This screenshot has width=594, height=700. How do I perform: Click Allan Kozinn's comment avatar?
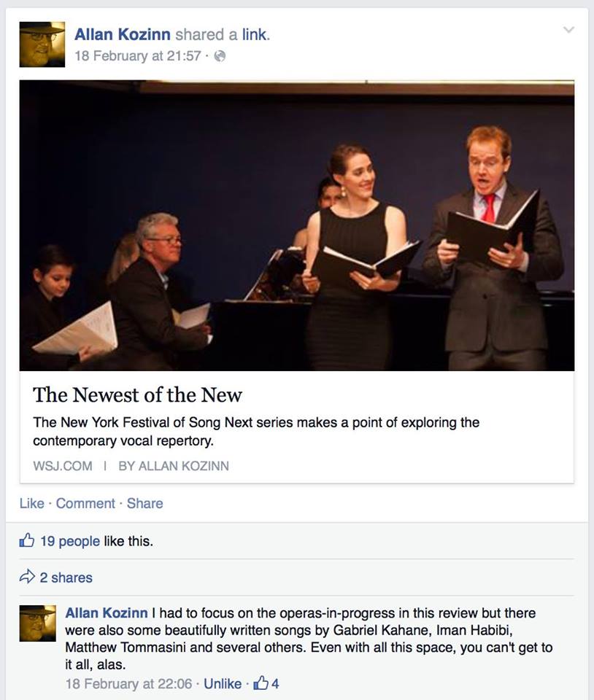click(37, 623)
